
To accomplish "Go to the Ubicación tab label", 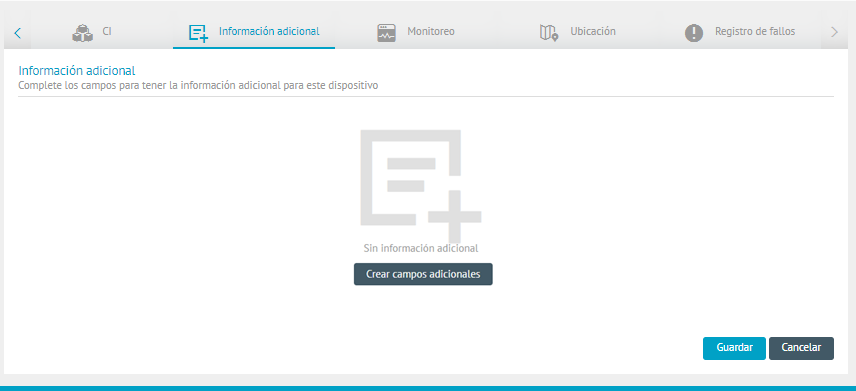I will click(593, 31).
